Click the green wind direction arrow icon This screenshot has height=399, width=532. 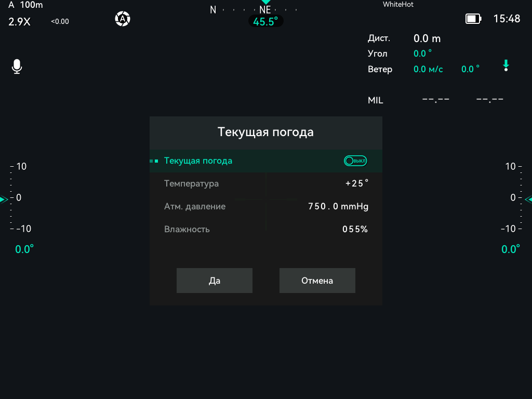(x=506, y=65)
